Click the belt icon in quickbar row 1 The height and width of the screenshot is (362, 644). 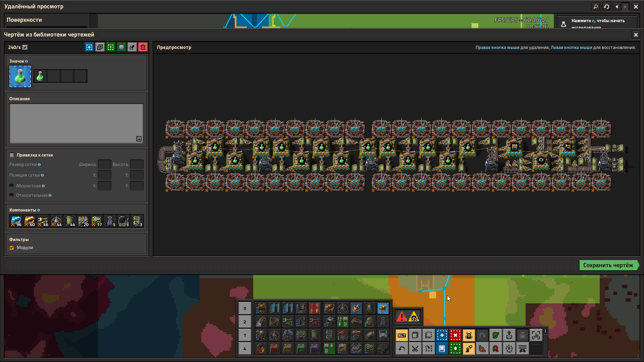point(301,335)
